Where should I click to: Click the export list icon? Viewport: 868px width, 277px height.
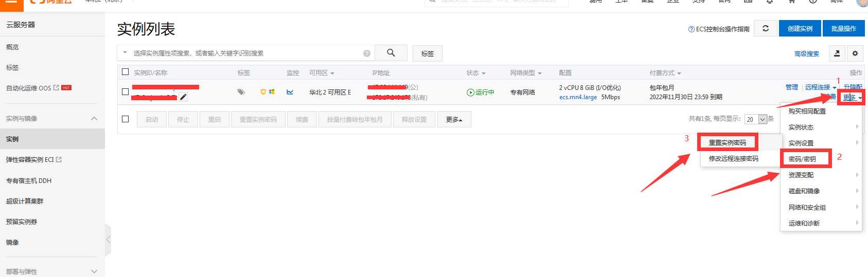coord(837,53)
